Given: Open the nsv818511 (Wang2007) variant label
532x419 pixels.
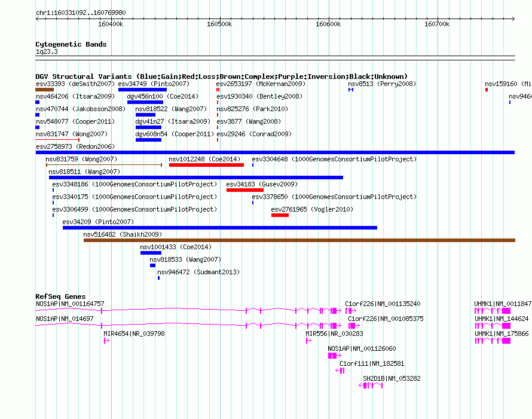Looking at the screenshot, I should (x=84, y=172).
